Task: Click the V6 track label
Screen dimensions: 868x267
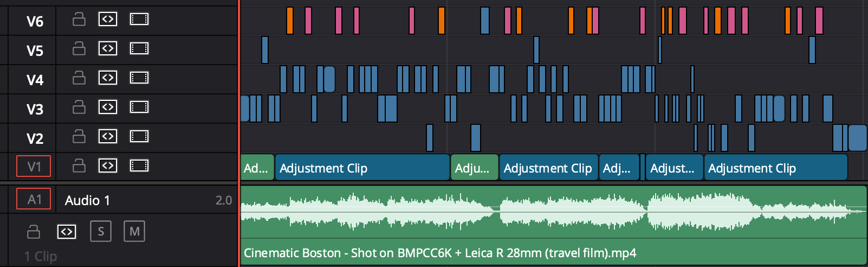Action: click(x=35, y=21)
